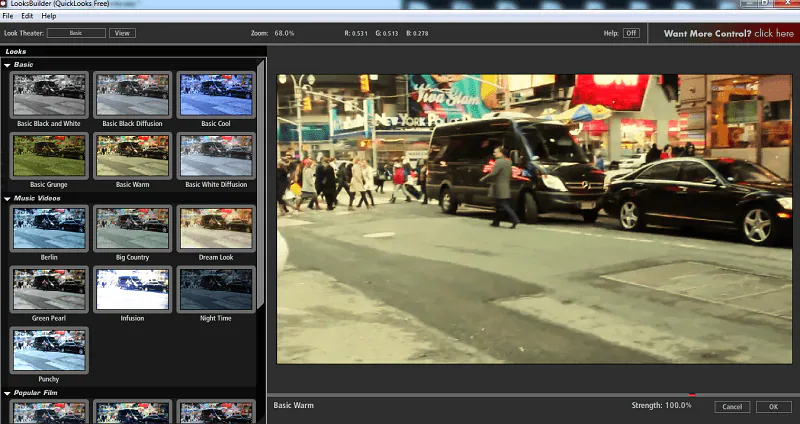
Task: Open the File menu
Action: pyautogui.click(x=8, y=16)
